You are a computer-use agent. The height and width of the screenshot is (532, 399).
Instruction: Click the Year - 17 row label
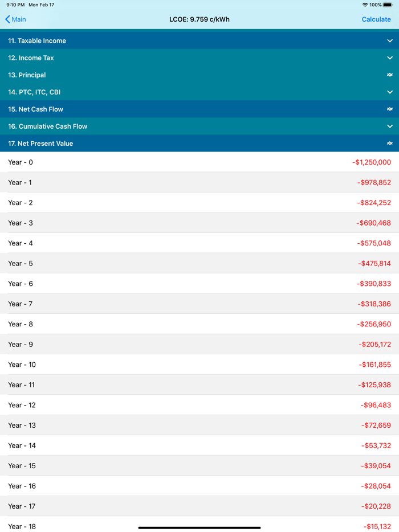tap(22, 506)
